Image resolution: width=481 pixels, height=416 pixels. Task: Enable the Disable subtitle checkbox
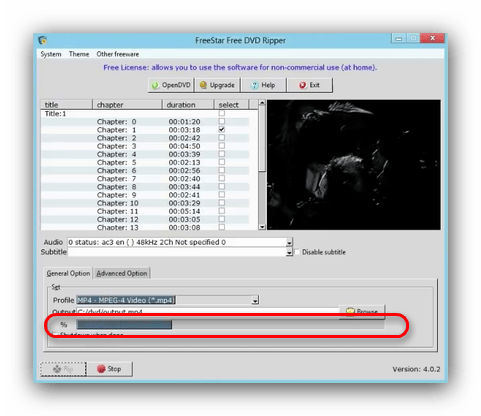click(297, 252)
